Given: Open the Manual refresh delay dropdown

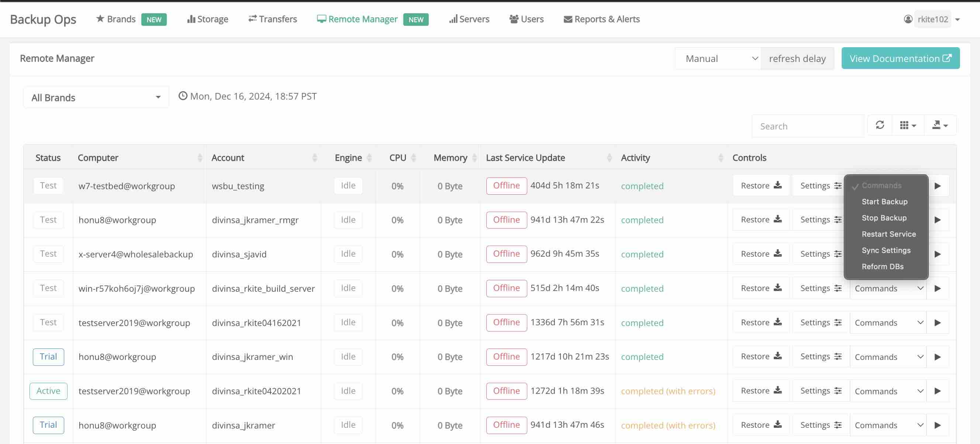Looking at the screenshot, I should (718, 59).
